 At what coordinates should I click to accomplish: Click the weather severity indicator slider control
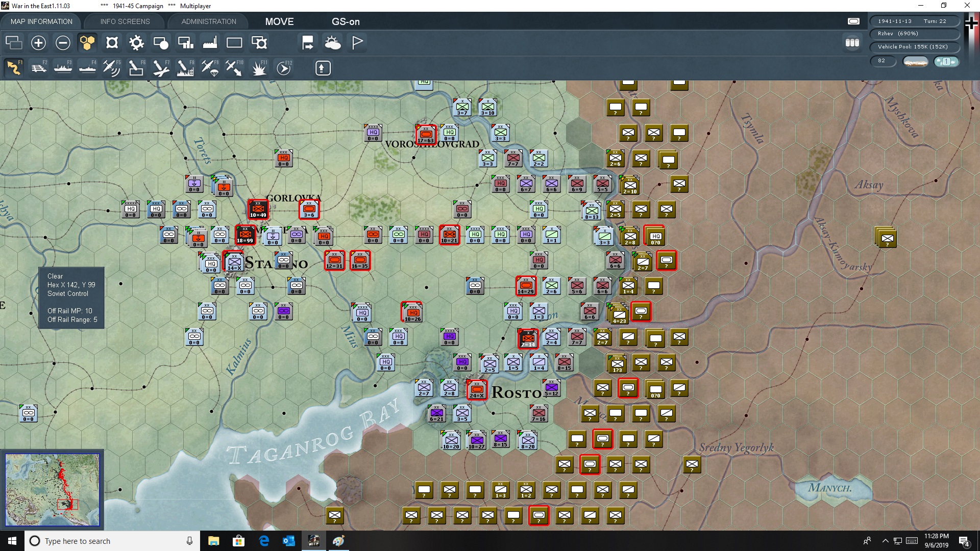point(947,61)
